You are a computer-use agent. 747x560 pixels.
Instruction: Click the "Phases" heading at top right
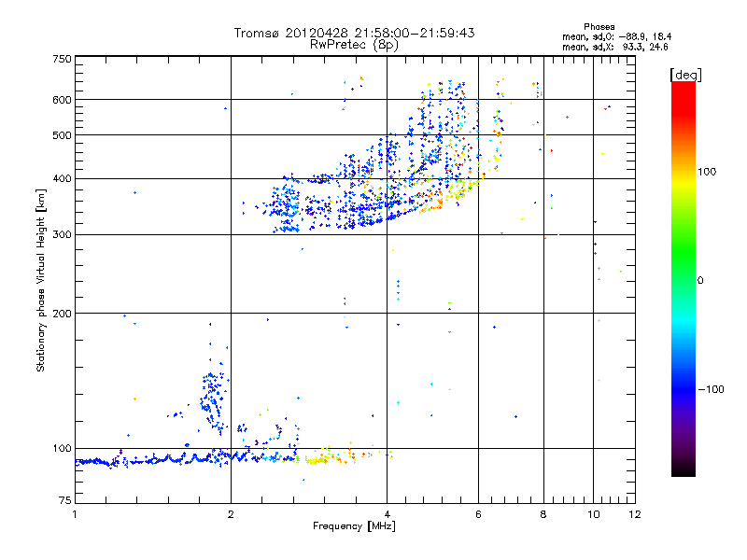(599, 27)
